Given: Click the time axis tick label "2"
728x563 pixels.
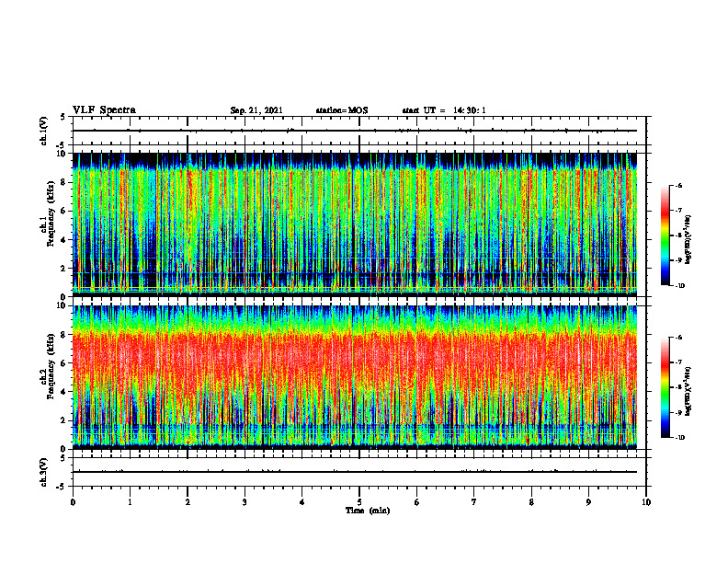Looking at the screenshot, I should point(188,502).
